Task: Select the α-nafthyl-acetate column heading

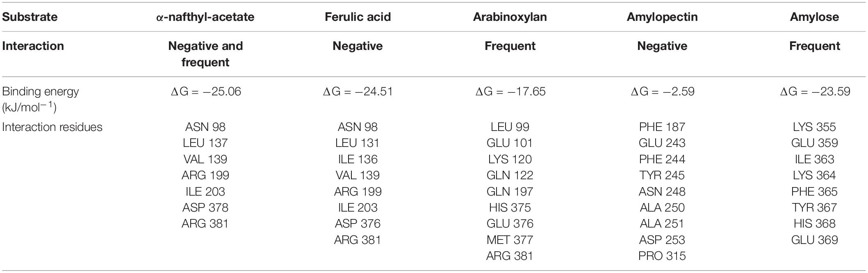Action: click(x=205, y=17)
